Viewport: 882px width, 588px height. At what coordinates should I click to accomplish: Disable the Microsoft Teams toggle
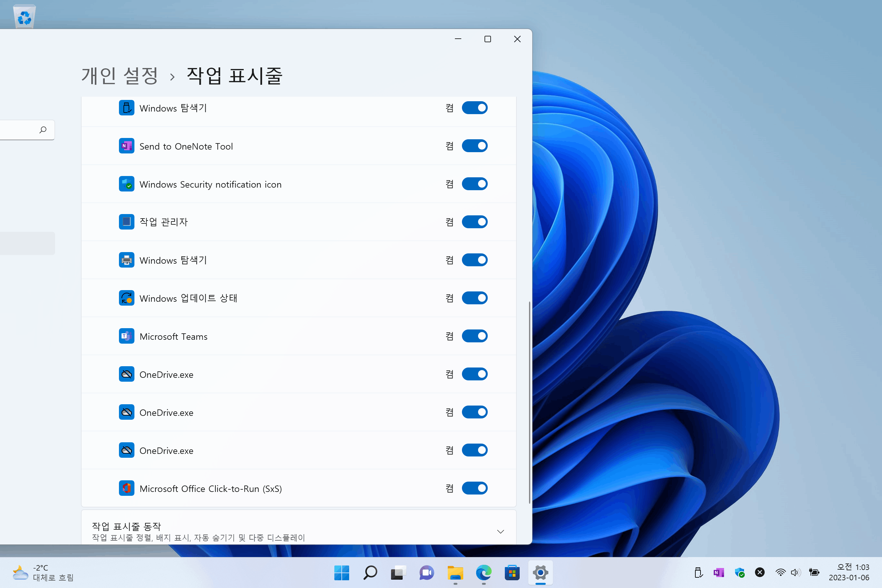475,336
